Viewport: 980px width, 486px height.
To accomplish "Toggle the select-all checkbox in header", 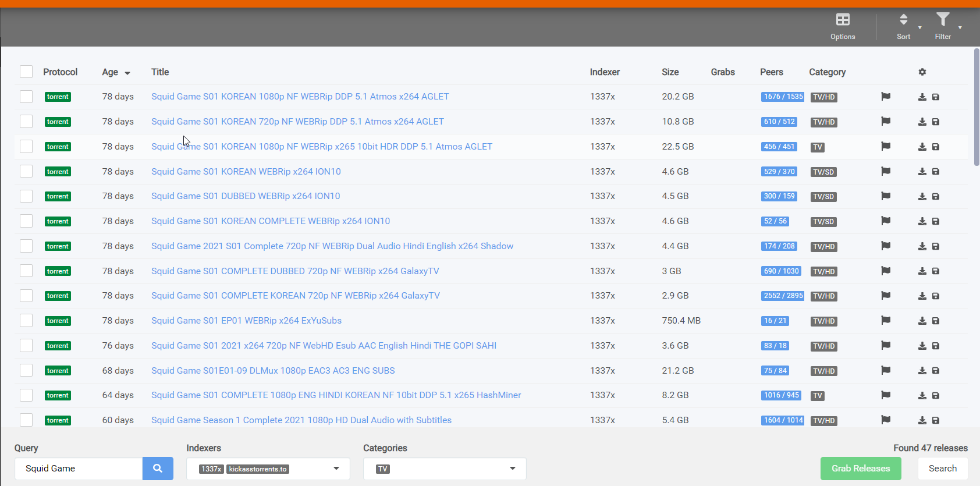I will pos(26,72).
